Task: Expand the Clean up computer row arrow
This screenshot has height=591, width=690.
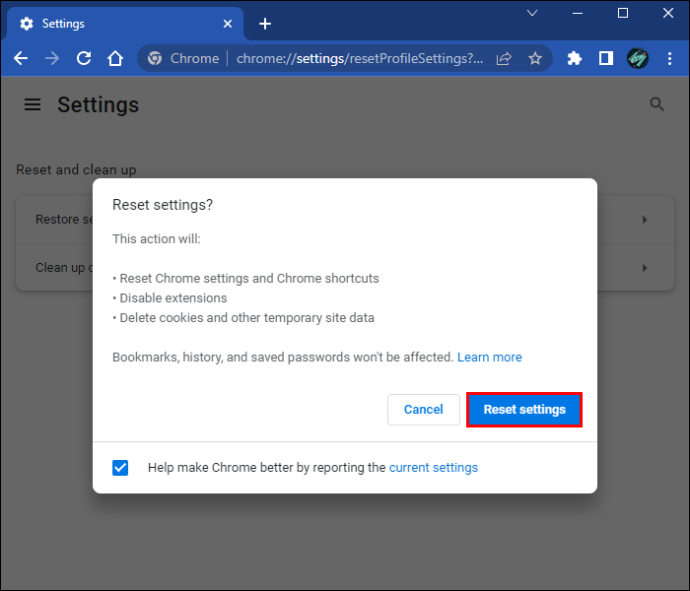Action: coord(645,267)
